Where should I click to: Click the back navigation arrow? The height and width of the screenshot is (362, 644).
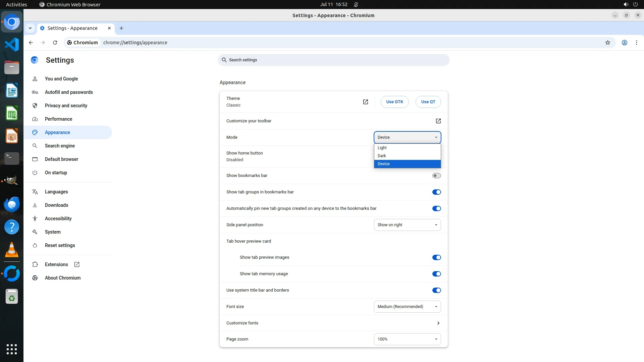31,43
